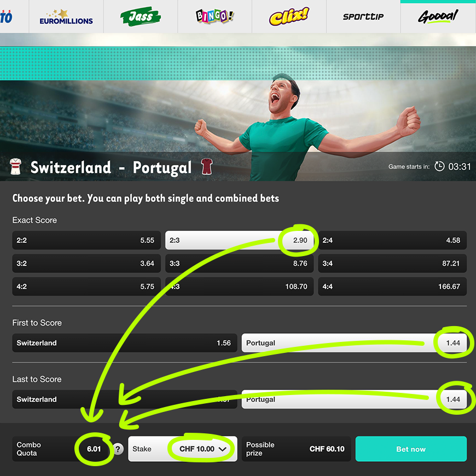Image resolution: width=476 pixels, height=476 pixels.
Task: Choose Switzerland as last to score
Action: click(x=124, y=399)
